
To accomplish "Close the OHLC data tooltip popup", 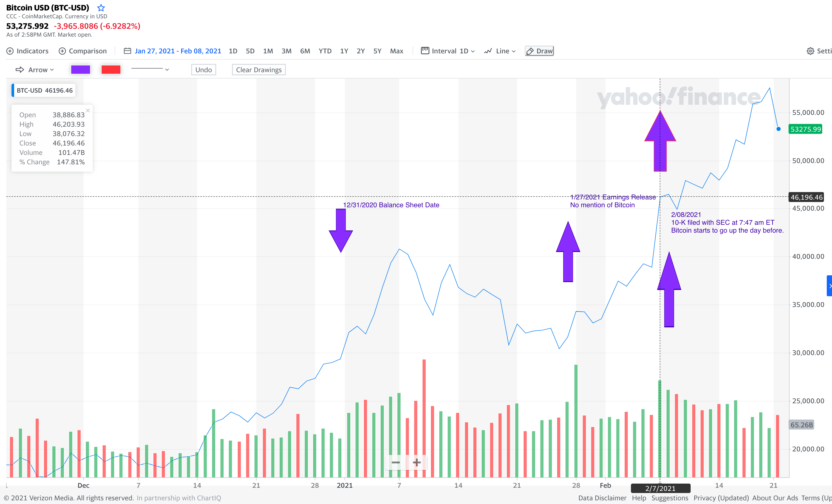I will pos(88,110).
